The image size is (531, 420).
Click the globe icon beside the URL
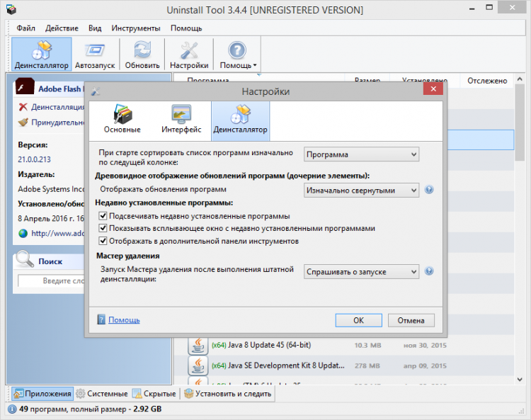(x=23, y=233)
